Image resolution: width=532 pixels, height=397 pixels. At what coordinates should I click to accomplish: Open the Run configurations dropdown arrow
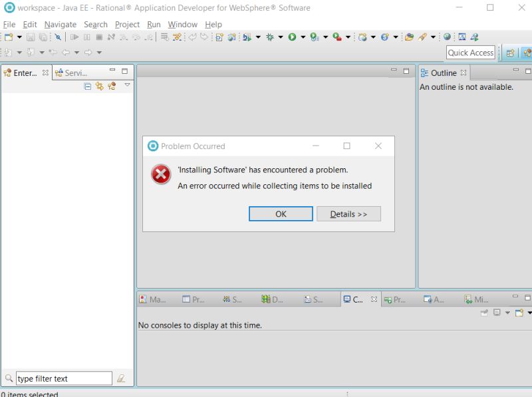tap(301, 38)
